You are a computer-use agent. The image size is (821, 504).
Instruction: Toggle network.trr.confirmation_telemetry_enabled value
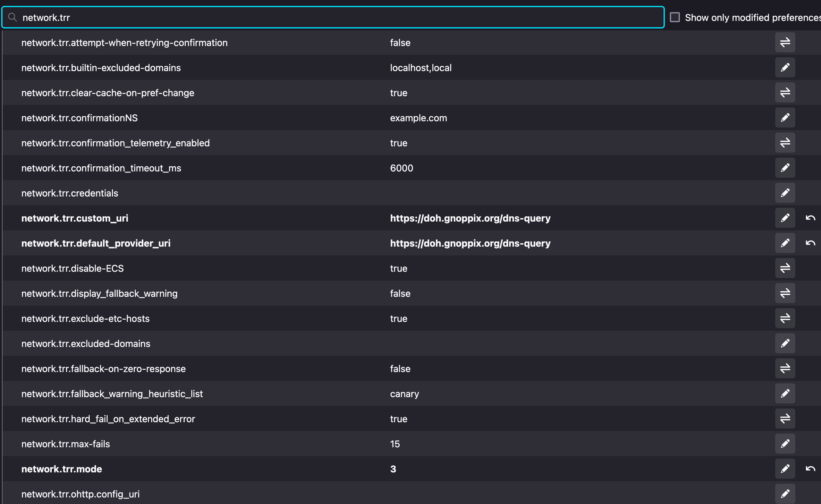pos(785,143)
